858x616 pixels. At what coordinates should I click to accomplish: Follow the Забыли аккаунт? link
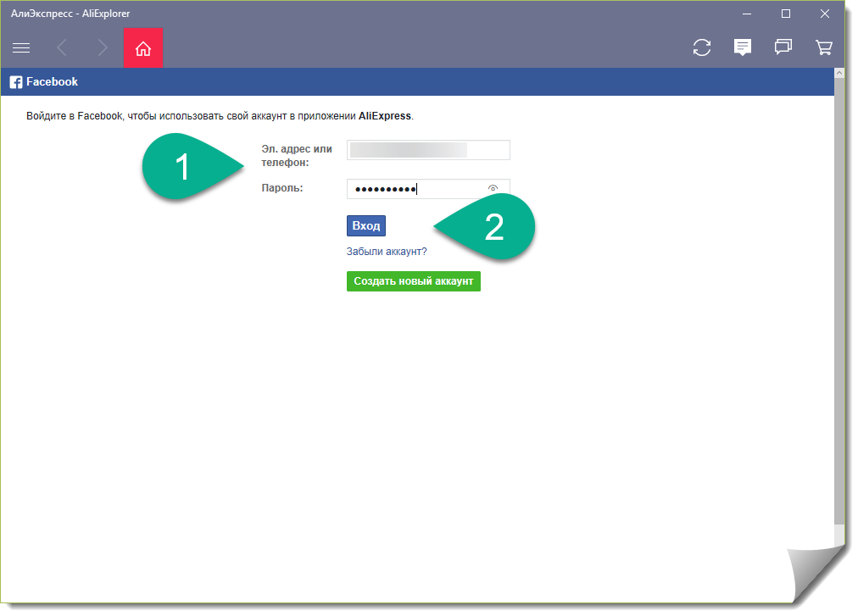click(x=386, y=252)
